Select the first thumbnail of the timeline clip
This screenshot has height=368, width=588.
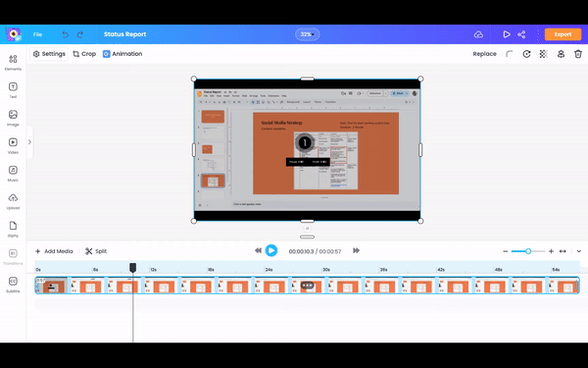coord(51,286)
